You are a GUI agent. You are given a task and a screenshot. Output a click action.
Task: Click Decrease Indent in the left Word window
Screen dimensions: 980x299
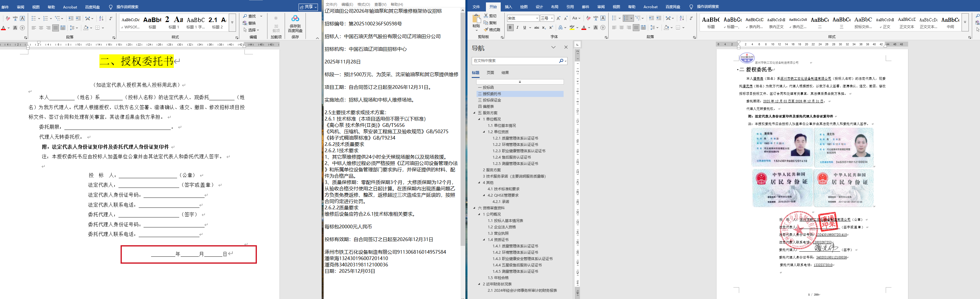pyautogui.click(x=71, y=18)
